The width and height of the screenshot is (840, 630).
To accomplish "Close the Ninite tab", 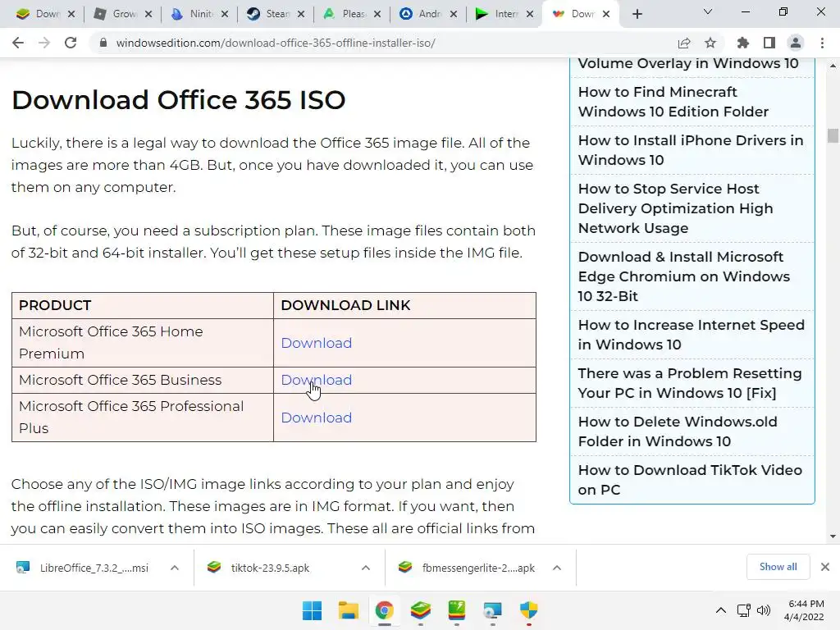I will (x=225, y=15).
